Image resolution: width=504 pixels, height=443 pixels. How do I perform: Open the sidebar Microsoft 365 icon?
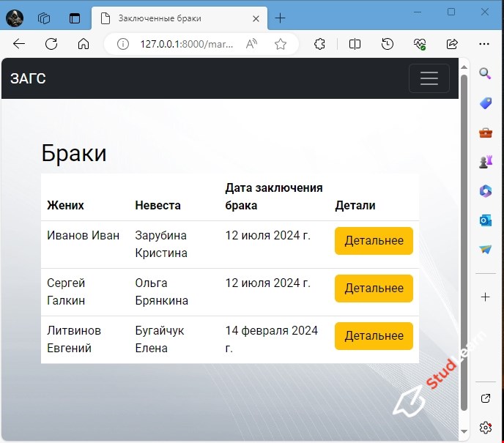(x=486, y=191)
